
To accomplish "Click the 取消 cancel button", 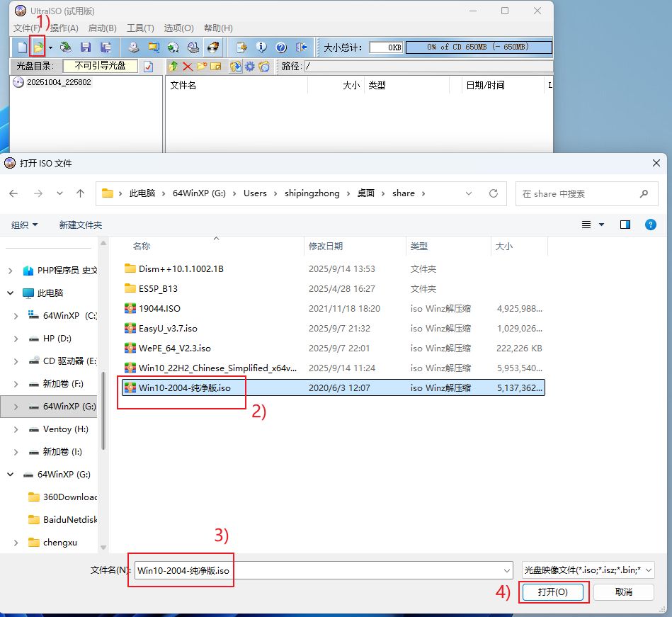I will (623, 591).
